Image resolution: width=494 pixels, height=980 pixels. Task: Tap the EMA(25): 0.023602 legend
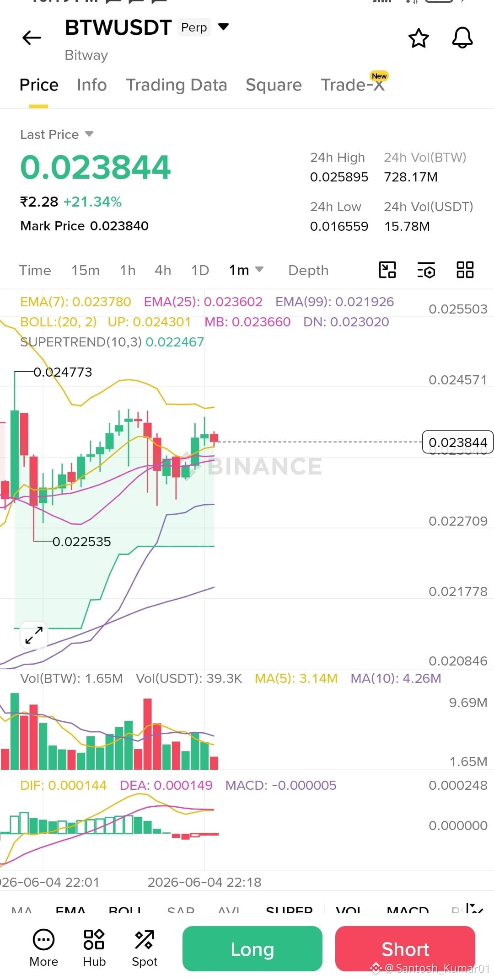203,302
